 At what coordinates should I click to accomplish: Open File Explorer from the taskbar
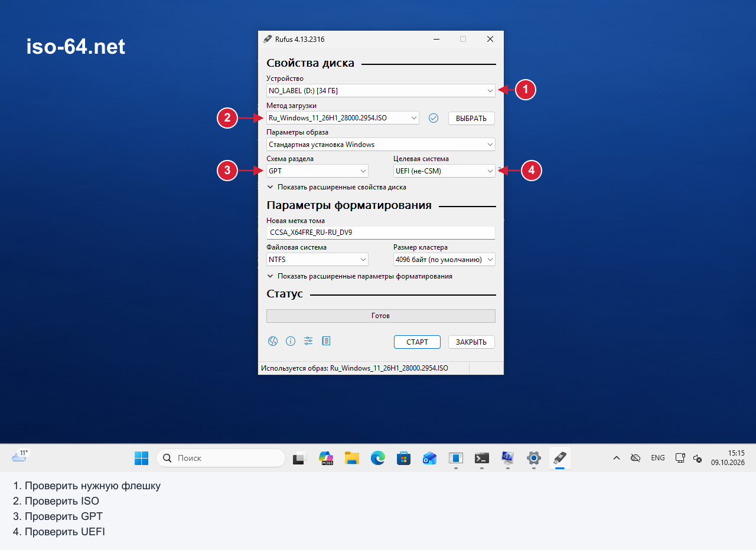352,458
